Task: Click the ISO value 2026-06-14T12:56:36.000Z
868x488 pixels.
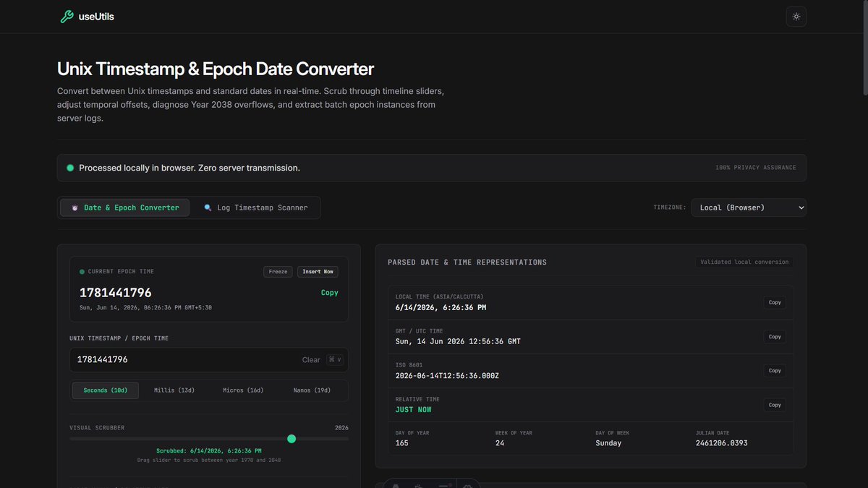Action: click(447, 376)
